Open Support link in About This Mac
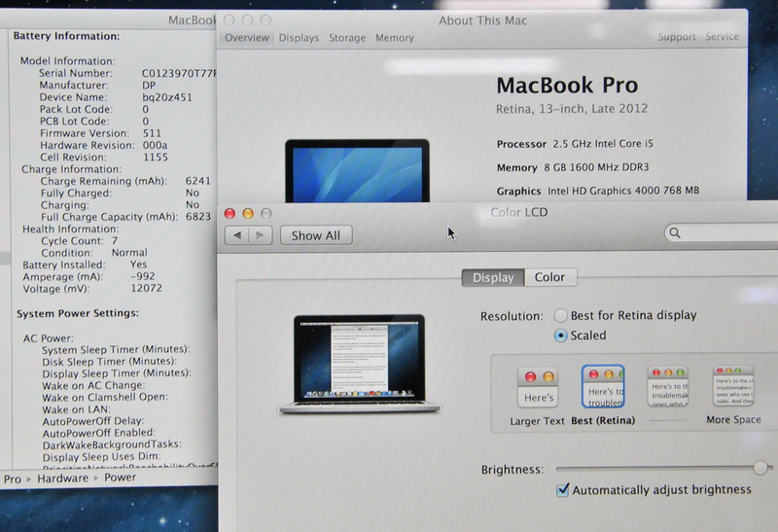Screen dimensions: 778x532 [x=677, y=37]
